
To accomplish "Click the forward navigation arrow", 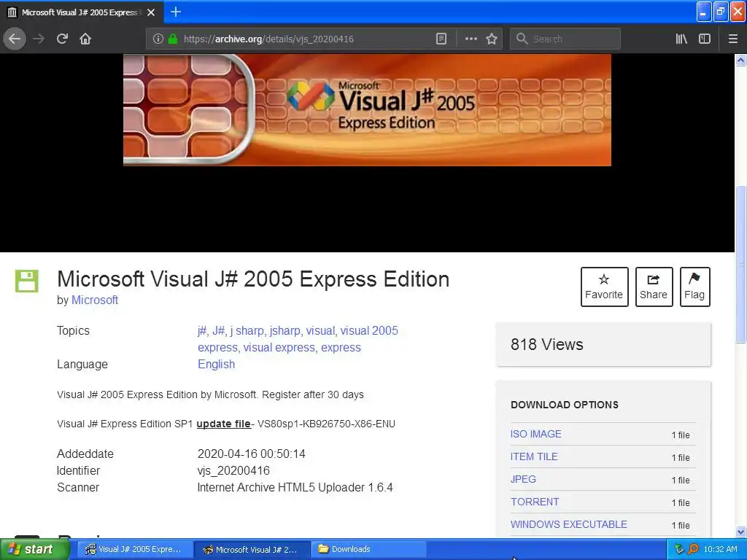I will click(x=39, y=39).
